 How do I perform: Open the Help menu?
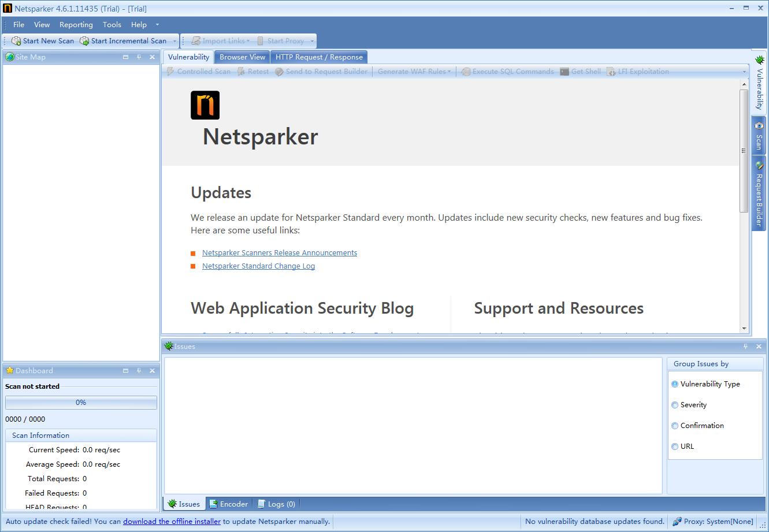tap(139, 25)
